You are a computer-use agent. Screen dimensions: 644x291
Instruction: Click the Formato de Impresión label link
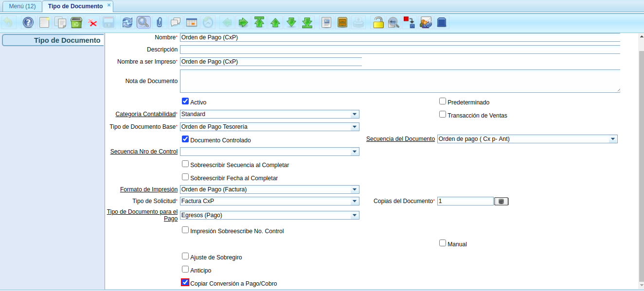149,189
